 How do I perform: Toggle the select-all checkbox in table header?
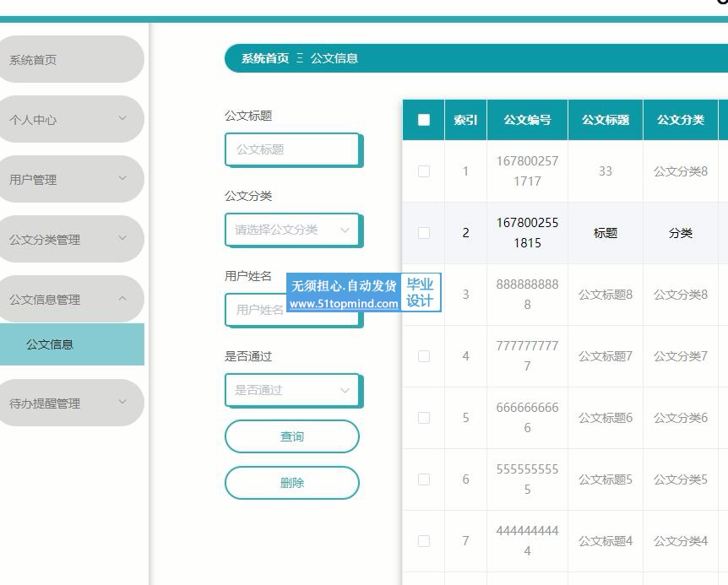click(x=424, y=120)
